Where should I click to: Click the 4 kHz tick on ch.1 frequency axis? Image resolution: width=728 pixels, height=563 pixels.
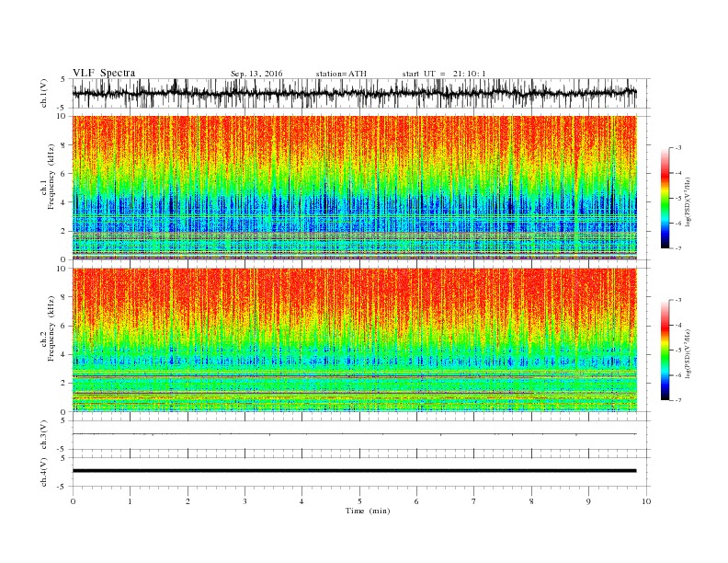[65, 202]
